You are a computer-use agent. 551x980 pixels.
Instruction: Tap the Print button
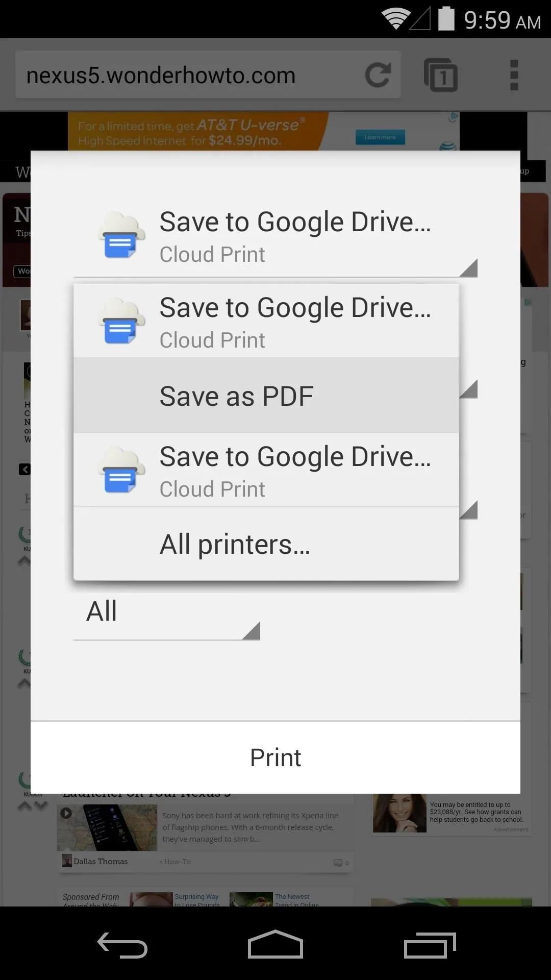(275, 757)
